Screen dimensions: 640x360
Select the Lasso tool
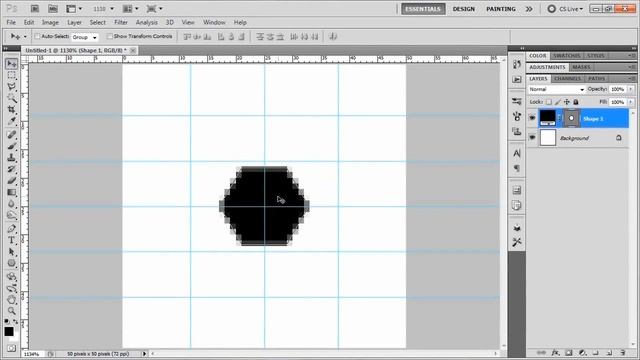11,87
